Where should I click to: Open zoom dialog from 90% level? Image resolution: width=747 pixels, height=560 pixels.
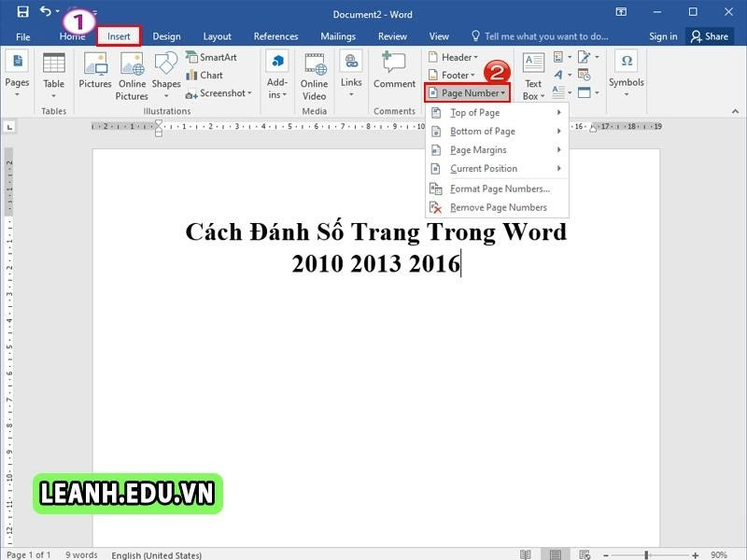point(719,555)
